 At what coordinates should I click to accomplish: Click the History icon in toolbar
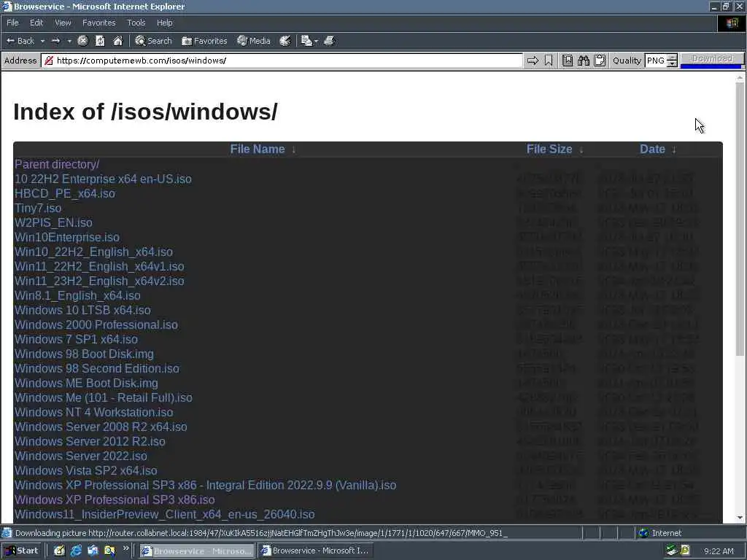285,41
